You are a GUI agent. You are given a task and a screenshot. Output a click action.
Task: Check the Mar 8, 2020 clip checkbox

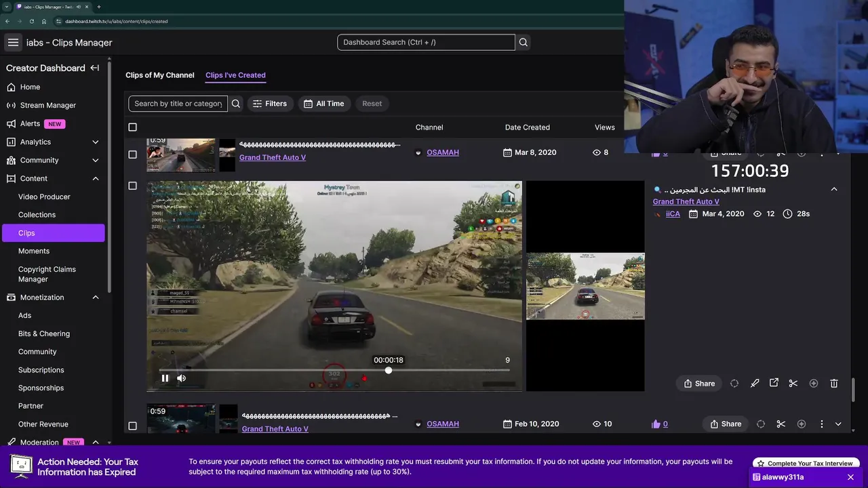coord(132,155)
